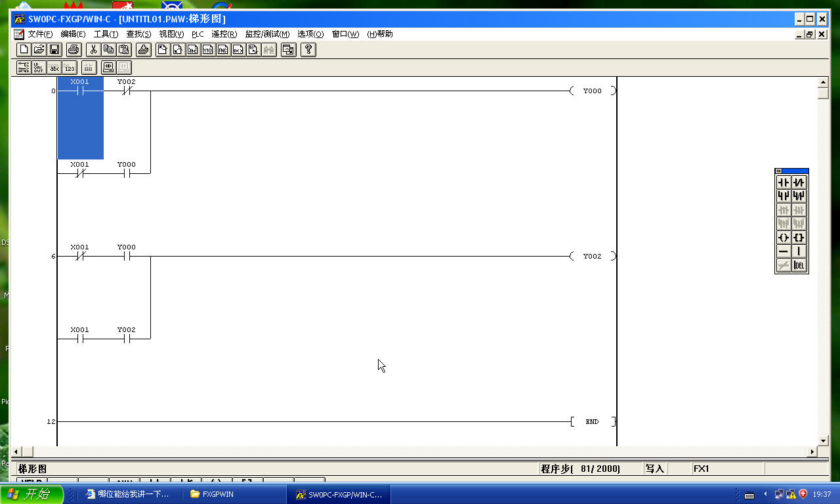Switch to 哪位能给我讲一下 taskbar window
Image resolution: width=840 pixels, height=504 pixels.
click(x=131, y=494)
